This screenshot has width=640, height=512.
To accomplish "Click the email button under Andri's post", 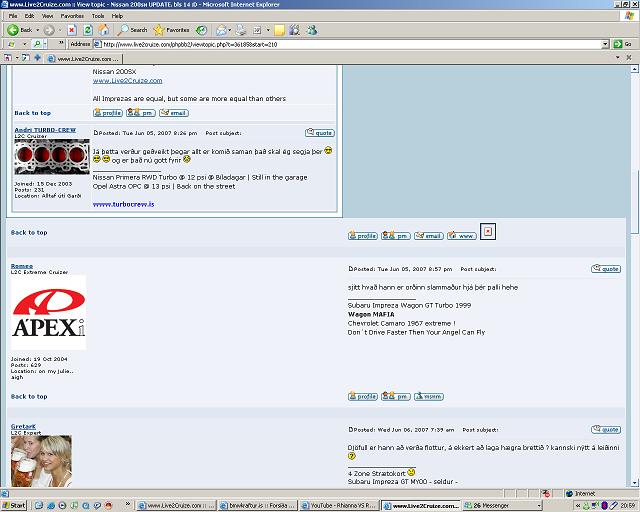I will [x=428, y=236].
